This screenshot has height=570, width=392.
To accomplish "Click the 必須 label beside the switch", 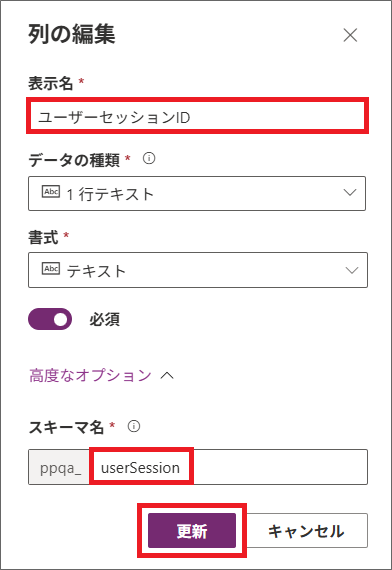I will [105, 320].
